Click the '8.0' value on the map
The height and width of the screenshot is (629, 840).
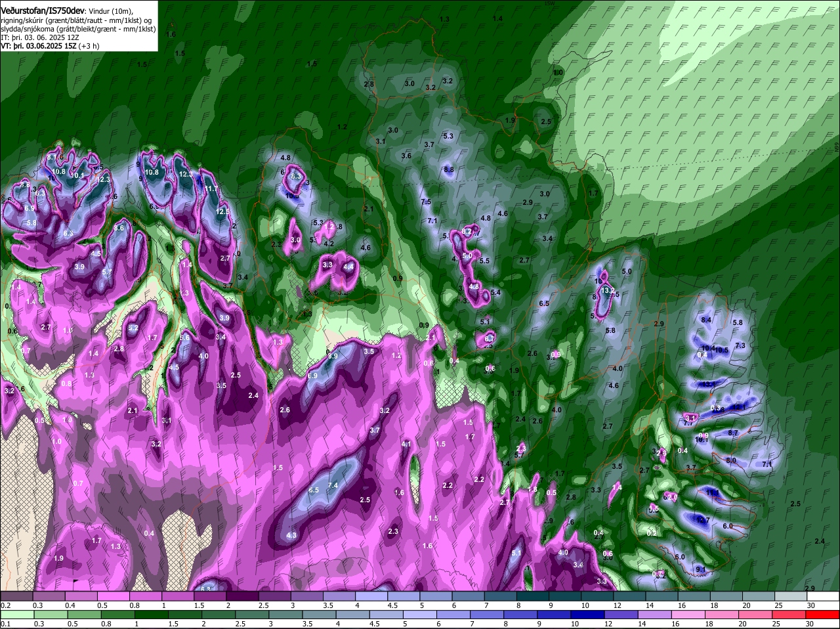pos(731,460)
